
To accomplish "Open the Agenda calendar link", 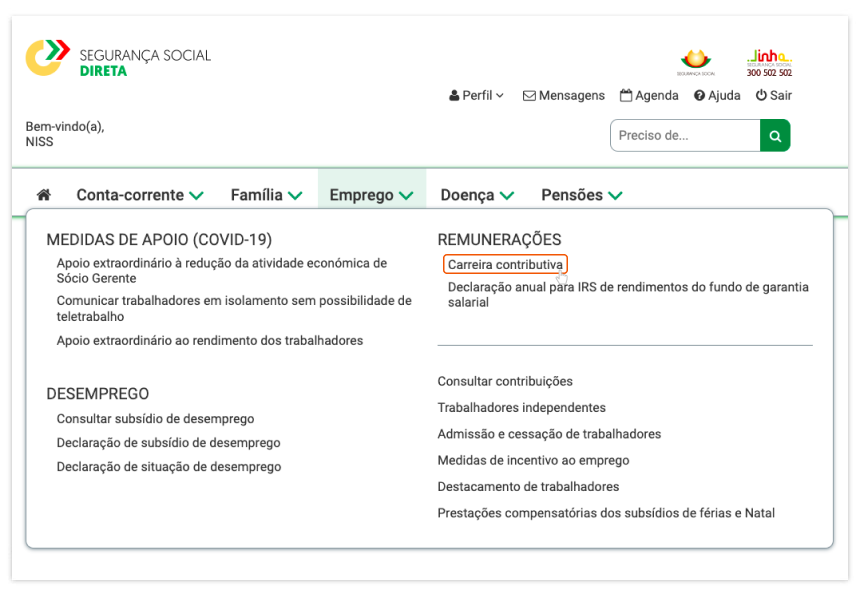I will pos(649,96).
